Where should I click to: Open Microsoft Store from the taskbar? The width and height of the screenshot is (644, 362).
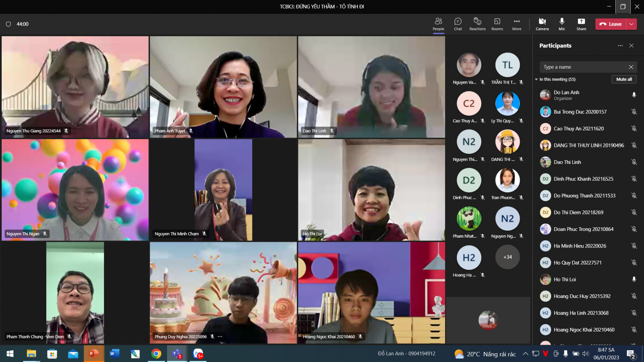pyautogui.click(x=52, y=354)
